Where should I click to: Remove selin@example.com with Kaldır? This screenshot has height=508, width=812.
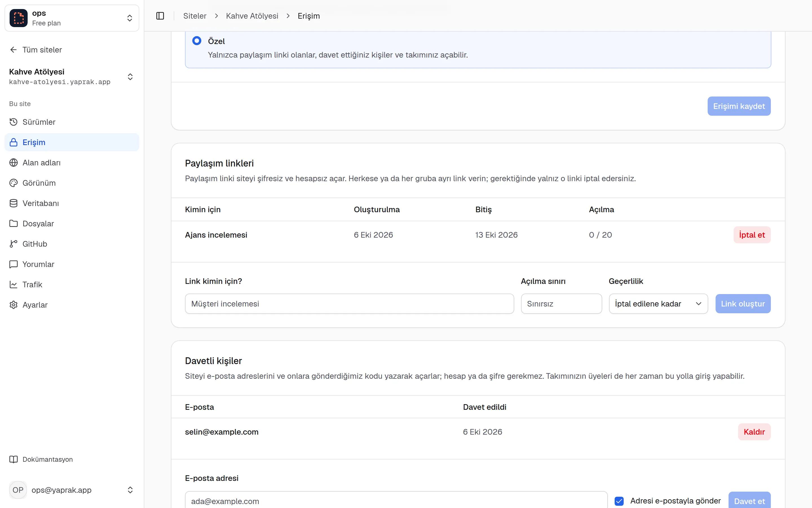pyautogui.click(x=754, y=432)
